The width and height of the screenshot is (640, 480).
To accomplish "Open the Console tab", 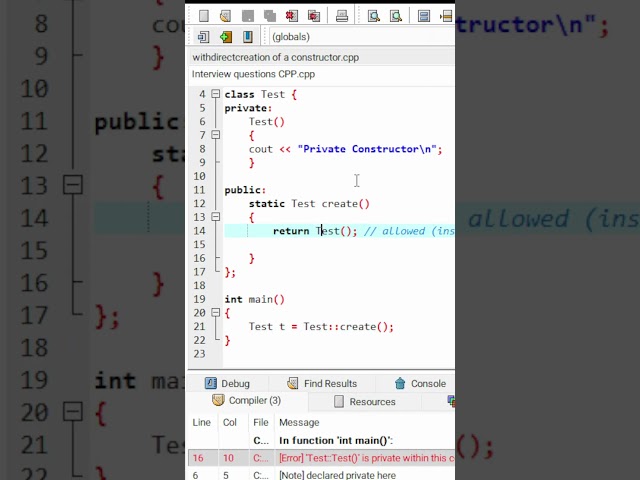I will point(420,383).
